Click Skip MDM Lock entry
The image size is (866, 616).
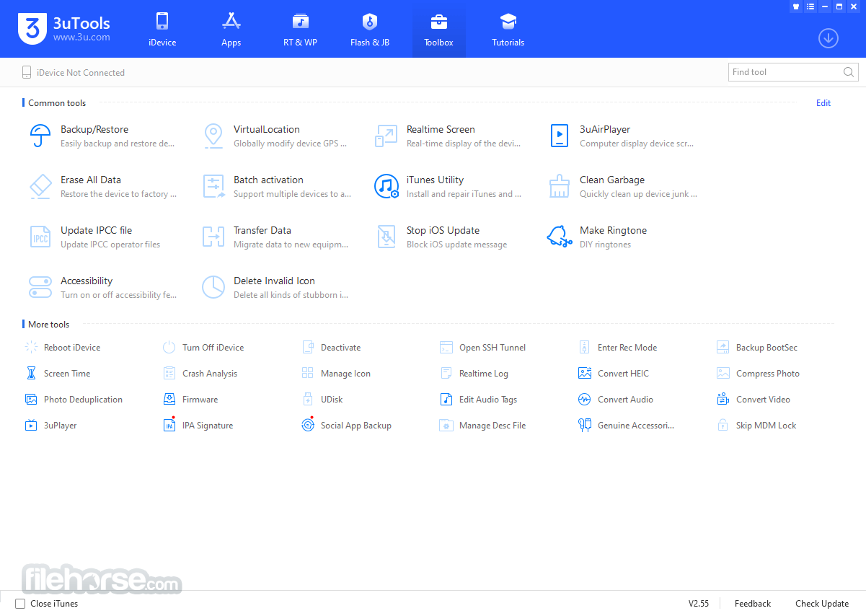click(x=756, y=425)
